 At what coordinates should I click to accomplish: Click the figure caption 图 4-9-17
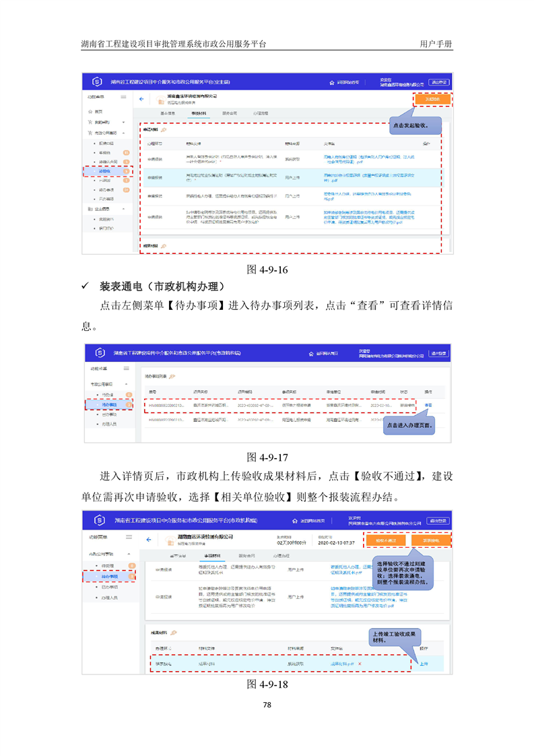click(267, 457)
